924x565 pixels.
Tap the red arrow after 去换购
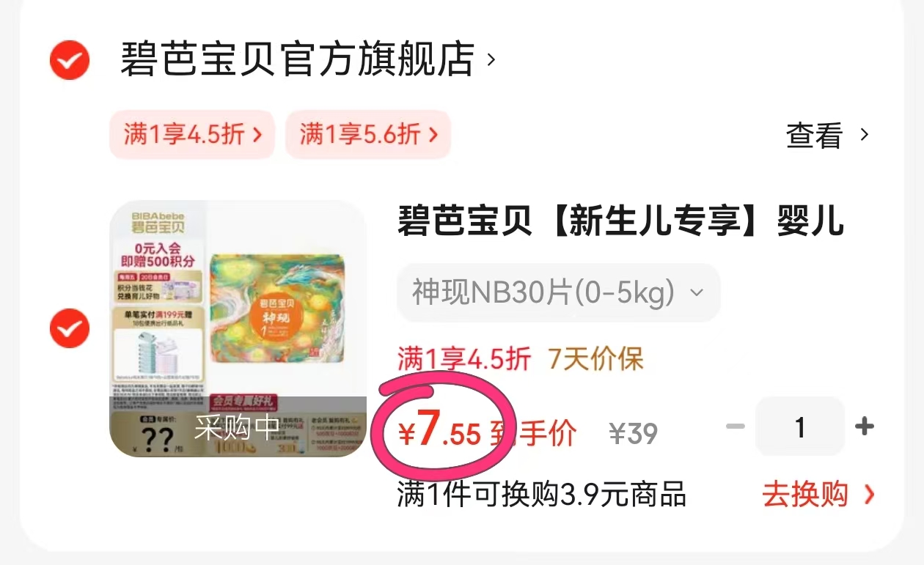(869, 495)
